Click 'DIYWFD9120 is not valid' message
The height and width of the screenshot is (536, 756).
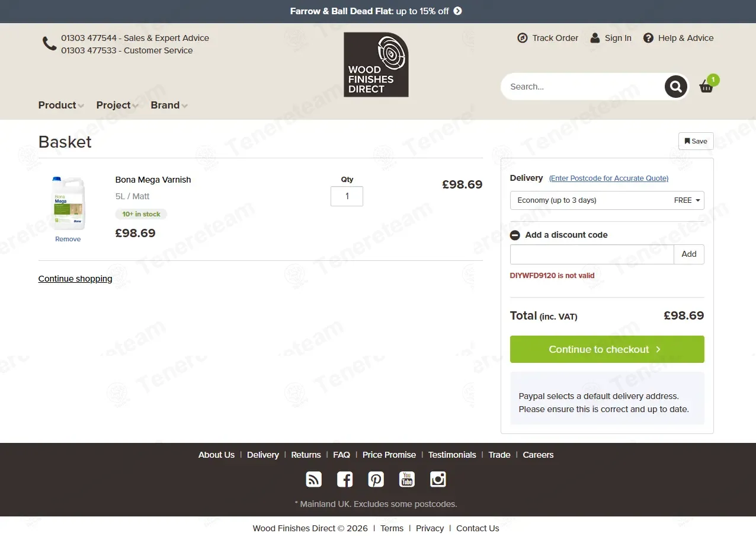(x=552, y=276)
